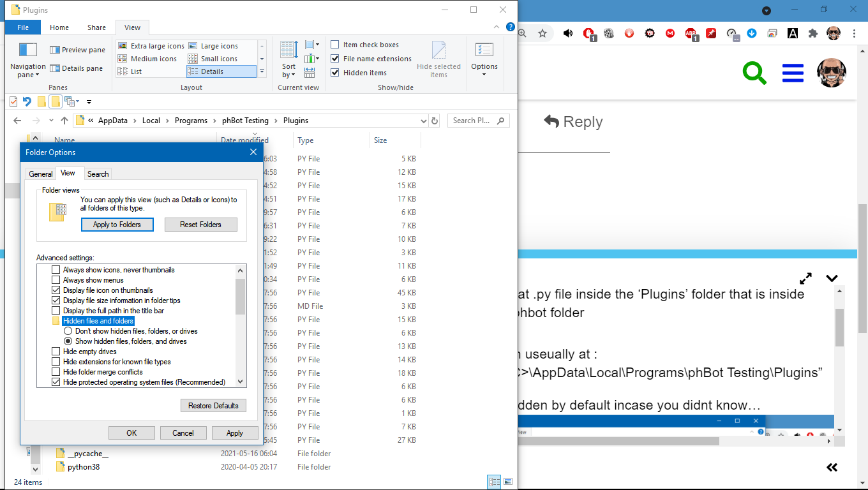The image size is (868, 490).
Task: Open the browser extensions puzzle icon
Action: 812,33
